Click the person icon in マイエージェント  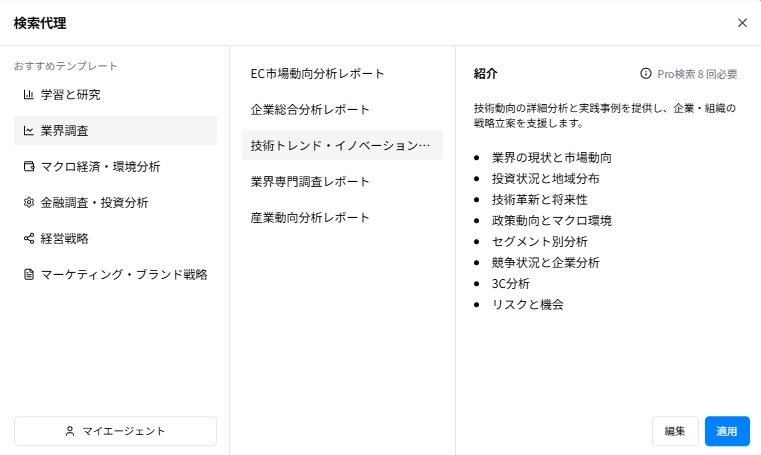[x=70, y=431]
